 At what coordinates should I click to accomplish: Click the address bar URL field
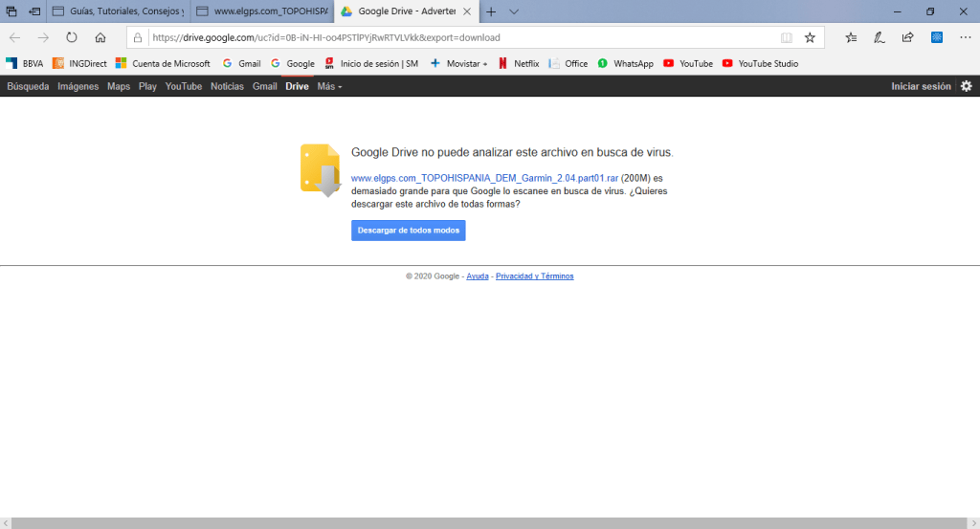click(x=459, y=37)
